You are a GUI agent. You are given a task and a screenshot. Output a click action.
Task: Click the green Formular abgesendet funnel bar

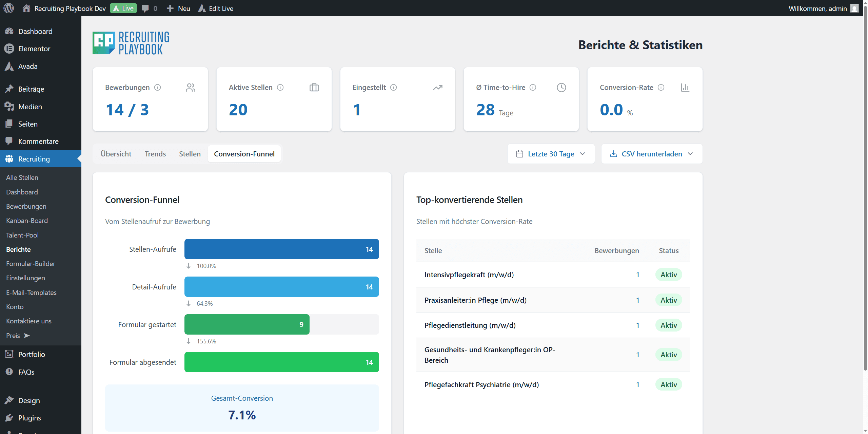point(281,362)
